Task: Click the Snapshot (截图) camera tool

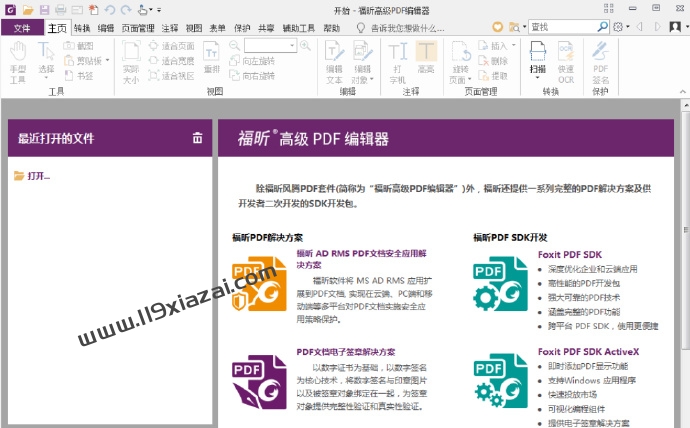Action: click(x=78, y=46)
